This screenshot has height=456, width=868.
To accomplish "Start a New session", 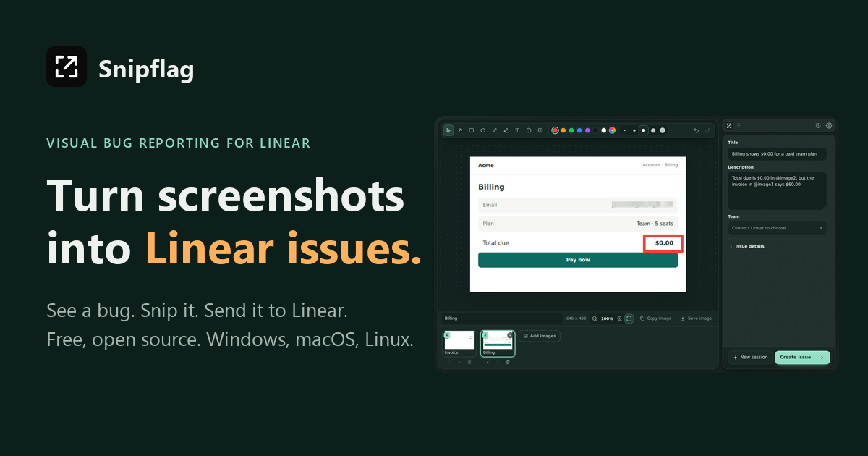I will 750,357.
